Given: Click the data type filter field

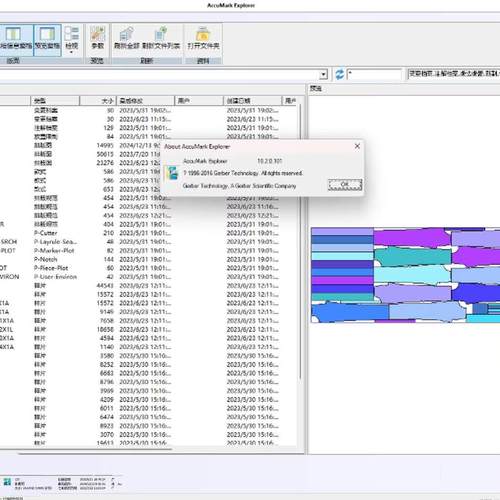Looking at the screenshot, I should [453, 74].
